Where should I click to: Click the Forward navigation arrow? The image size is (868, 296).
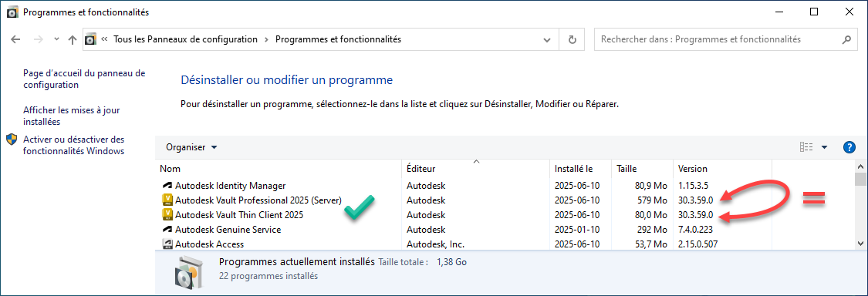(39, 40)
